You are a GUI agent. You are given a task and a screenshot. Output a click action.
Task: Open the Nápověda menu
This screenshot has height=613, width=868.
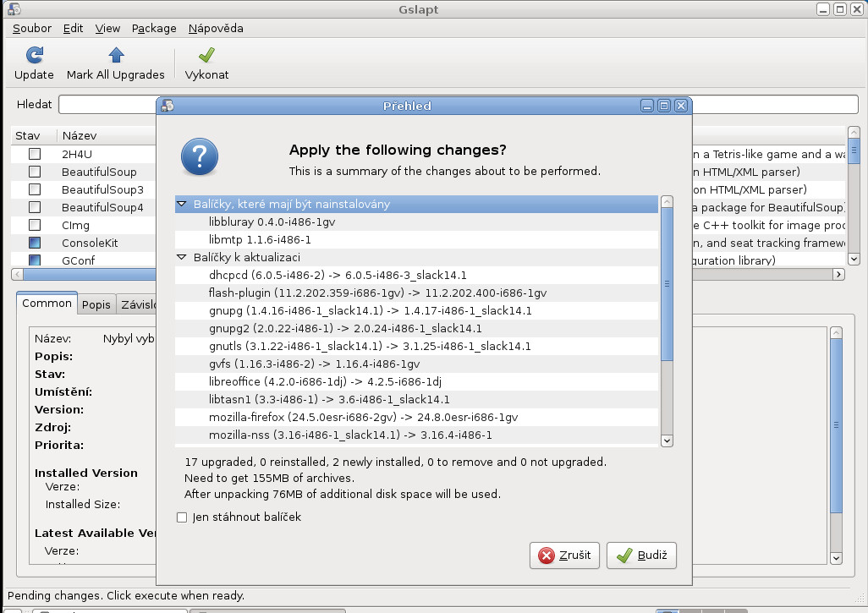coord(216,28)
